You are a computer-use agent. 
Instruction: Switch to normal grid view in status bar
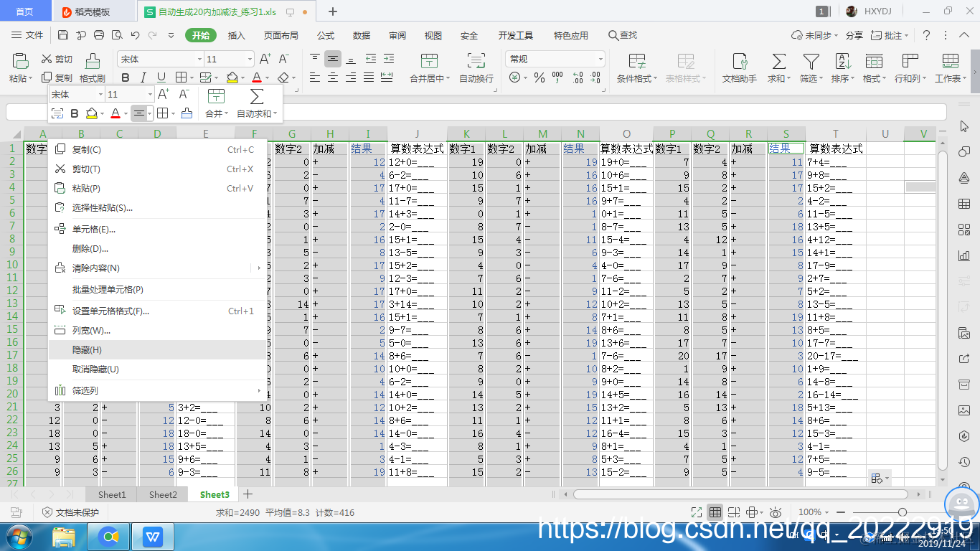715,512
